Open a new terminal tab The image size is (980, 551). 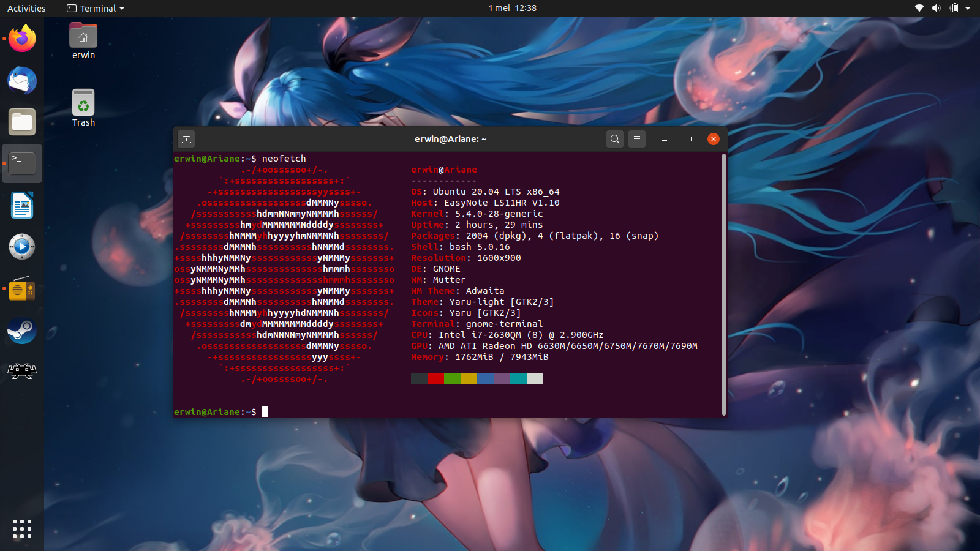(187, 139)
